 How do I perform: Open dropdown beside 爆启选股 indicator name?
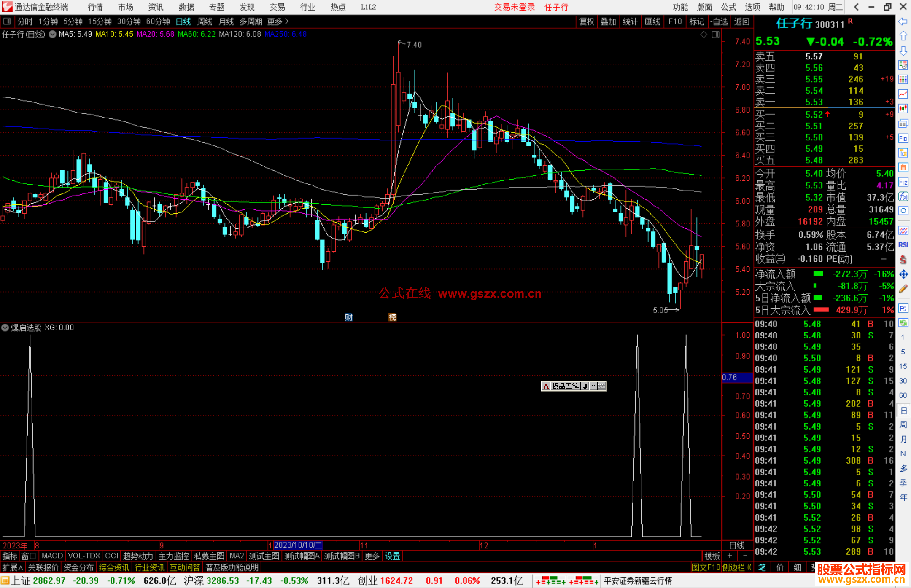[x=5, y=328]
